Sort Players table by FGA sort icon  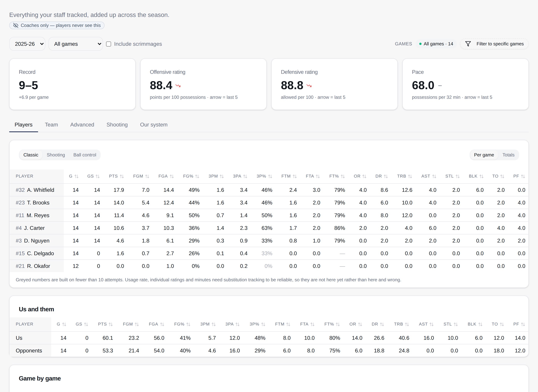click(172, 176)
